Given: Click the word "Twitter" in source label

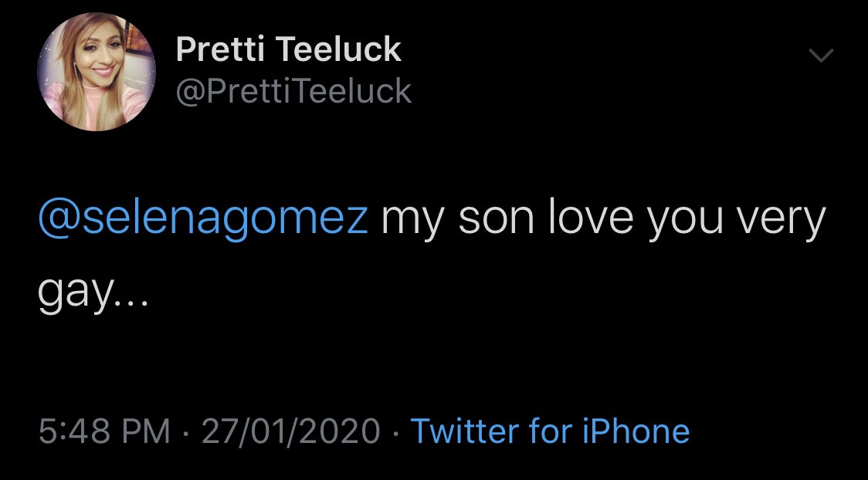Looking at the screenshot, I should (459, 431).
